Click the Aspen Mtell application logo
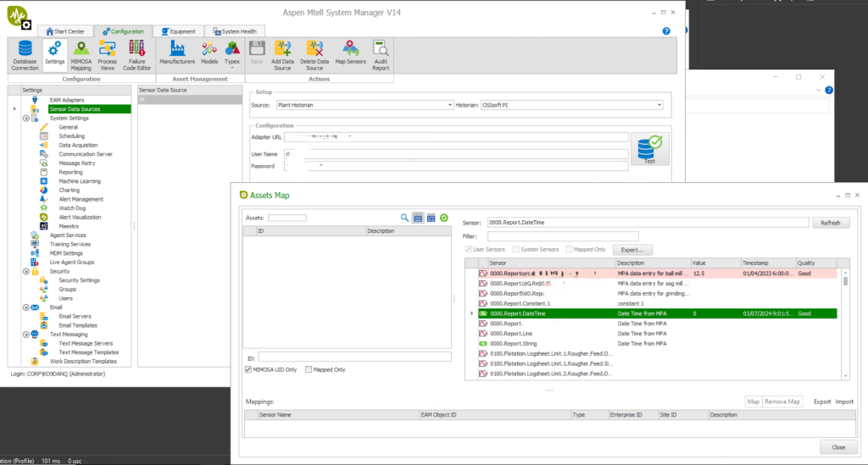Image resolution: width=868 pixels, height=465 pixels. click(x=19, y=17)
